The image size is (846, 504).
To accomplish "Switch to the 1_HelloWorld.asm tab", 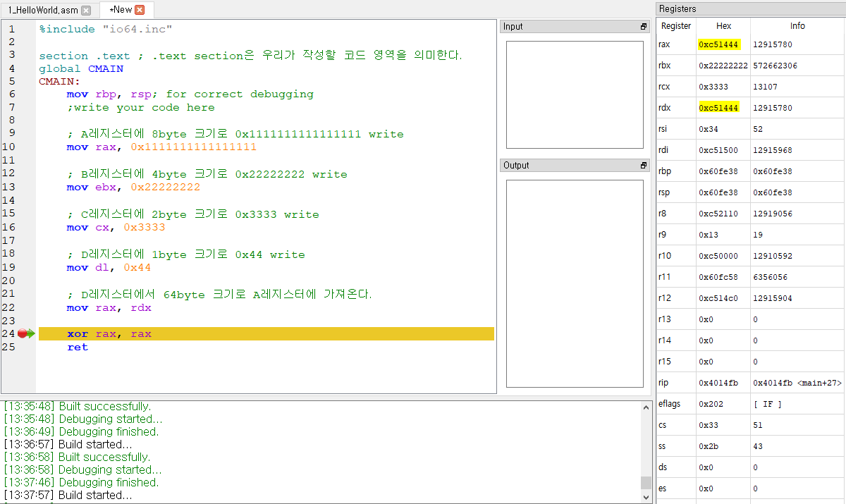I will click(44, 10).
